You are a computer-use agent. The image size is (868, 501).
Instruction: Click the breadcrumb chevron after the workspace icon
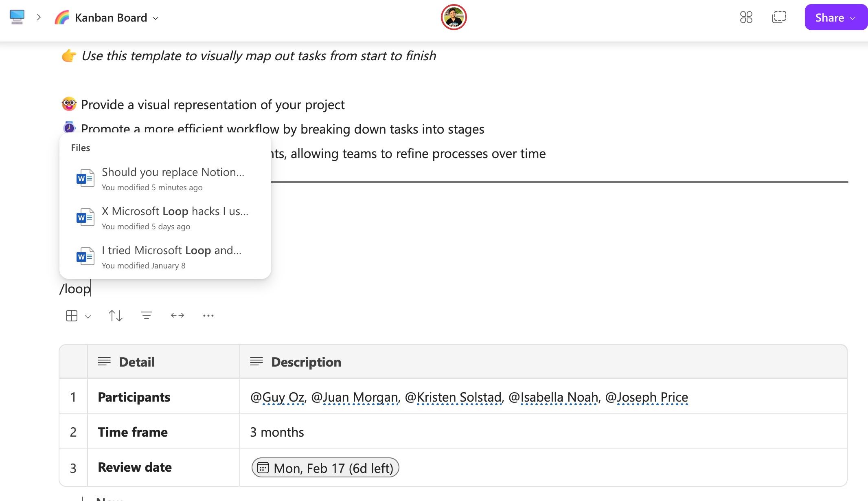click(39, 18)
